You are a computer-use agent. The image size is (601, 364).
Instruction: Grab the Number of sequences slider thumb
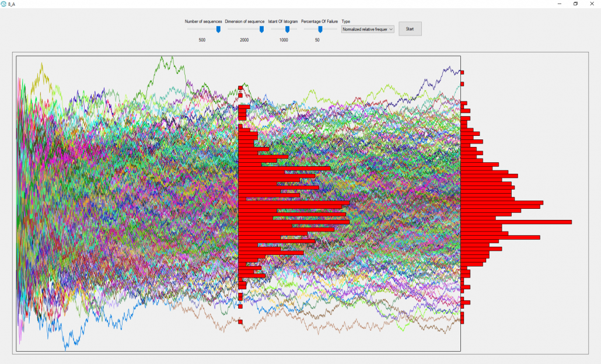coord(218,29)
